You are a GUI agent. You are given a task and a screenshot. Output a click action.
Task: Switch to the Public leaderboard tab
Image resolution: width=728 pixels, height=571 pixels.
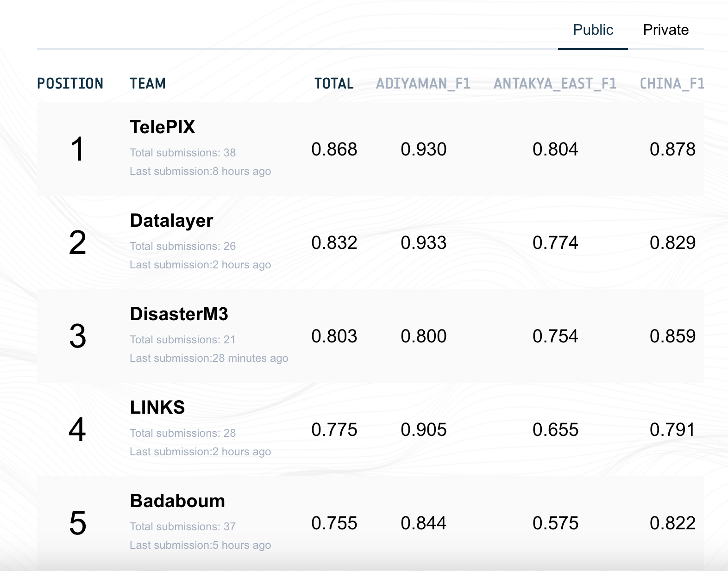[x=593, y=30]
